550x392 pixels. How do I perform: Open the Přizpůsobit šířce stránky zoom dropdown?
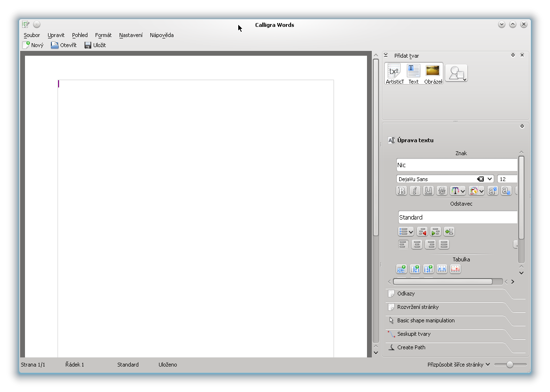(458, 365)
